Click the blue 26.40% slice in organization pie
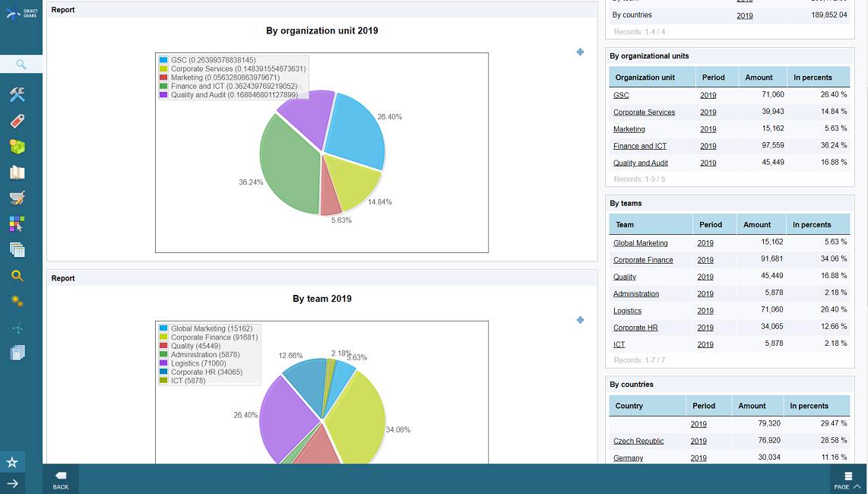The image size is (868, 494). (x=354, y=130)
